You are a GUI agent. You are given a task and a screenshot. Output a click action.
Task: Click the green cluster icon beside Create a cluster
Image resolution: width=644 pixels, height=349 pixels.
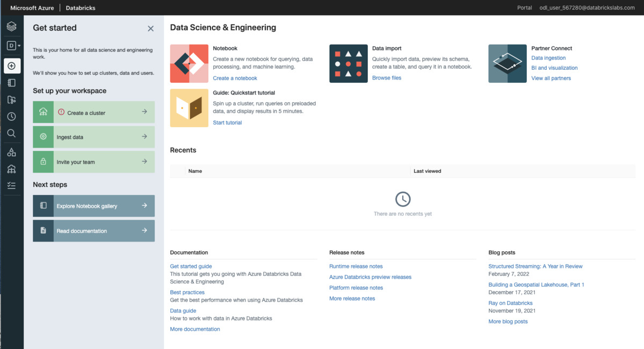click(x=43, y=112)
